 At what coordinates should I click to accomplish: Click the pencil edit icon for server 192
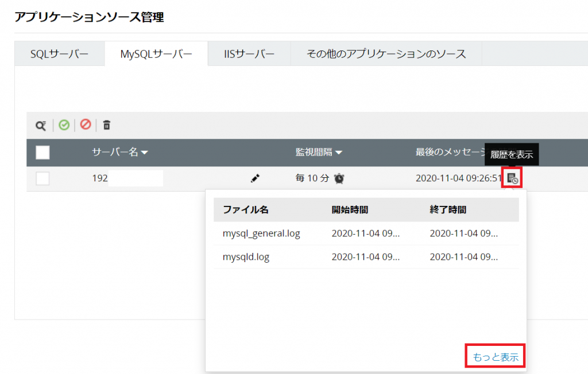coord(255,178)
